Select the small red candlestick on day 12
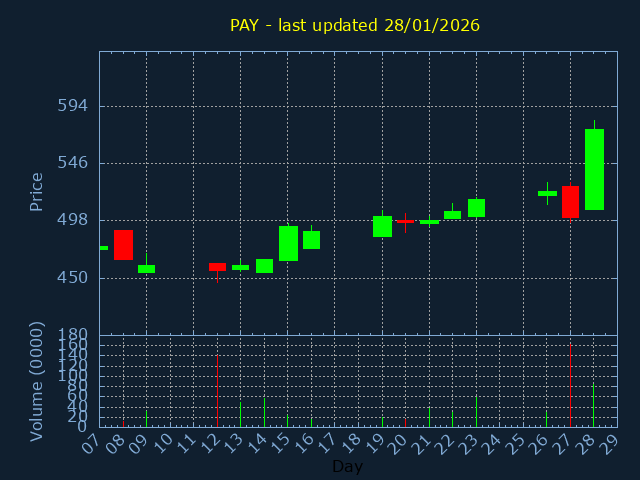This screenshot has height=480, width=640. (x=217, y=267)
